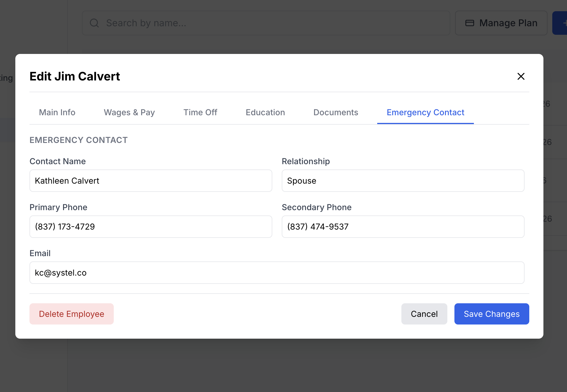
Task: Click the EMERGENCY CONTACT section heading
Action: (x=79, y=140)
